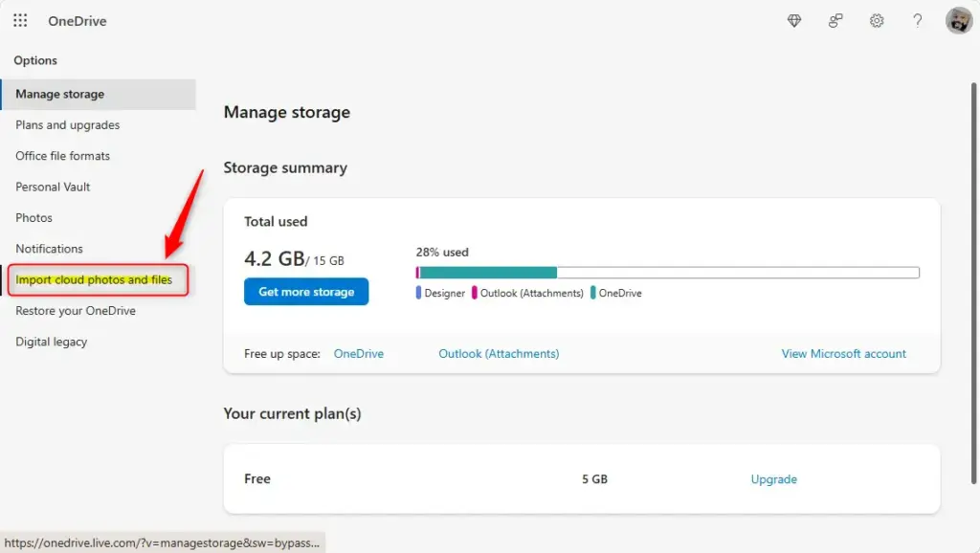This screenshot has width=980, height=553.
Task: Click the premium diamond icon
Action: click(x=793, y=21)
